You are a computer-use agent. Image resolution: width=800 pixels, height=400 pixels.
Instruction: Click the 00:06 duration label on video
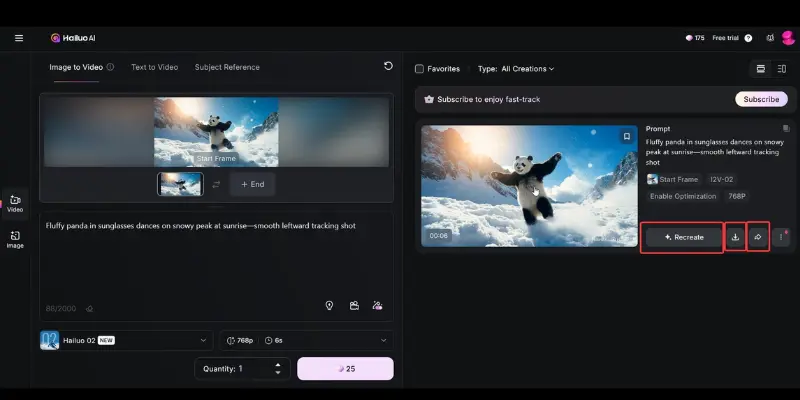click(438, 236)
